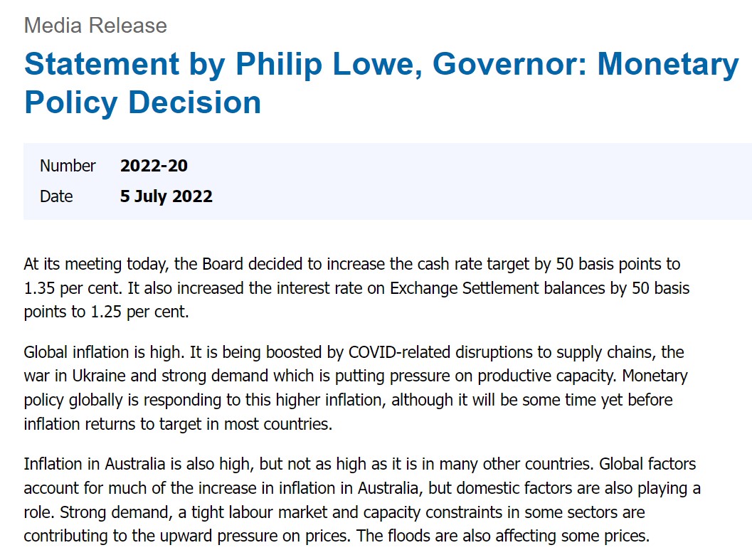Click the text 1.25 per cent
This screenshot has height=560, width=752.
(x=139, y=312)
